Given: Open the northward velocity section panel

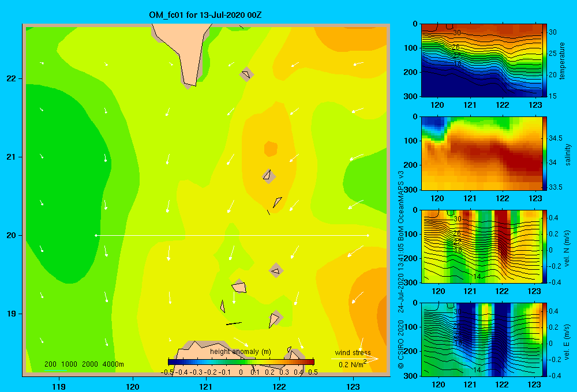Looking at the screenshot, I should coord(481,246).
